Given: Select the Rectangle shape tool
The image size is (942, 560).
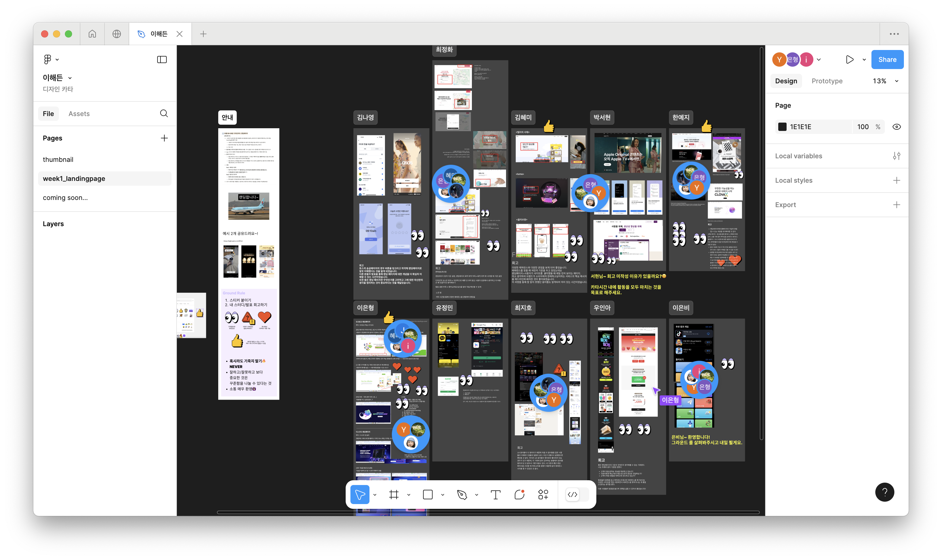Looking at the screenshot, I should click(x=428, y=494).
